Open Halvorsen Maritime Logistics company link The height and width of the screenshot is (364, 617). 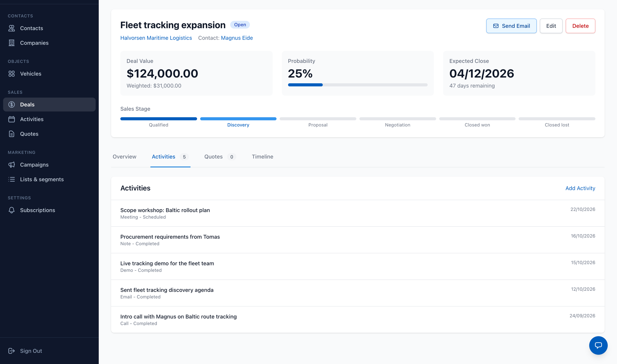pos(156,38)
